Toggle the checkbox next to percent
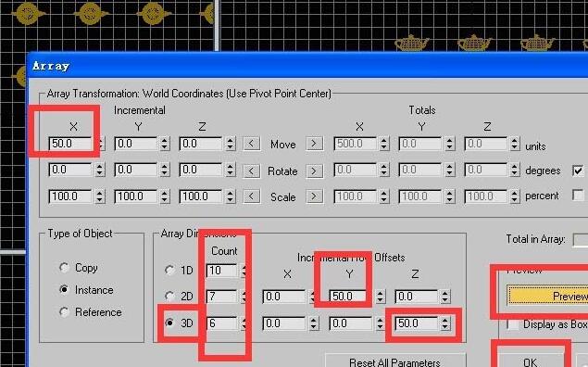 (x=578, y=196)
